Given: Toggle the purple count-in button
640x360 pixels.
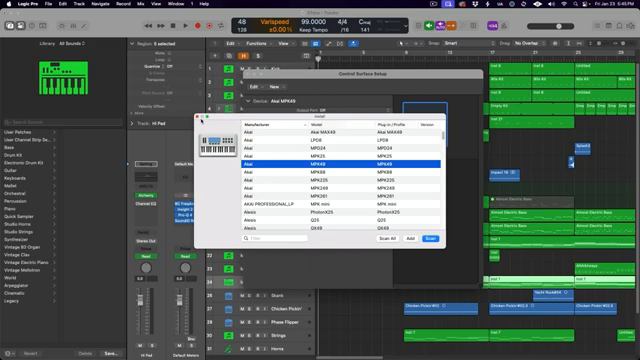Looking at the screenshot, I should [x=493, y=26].
